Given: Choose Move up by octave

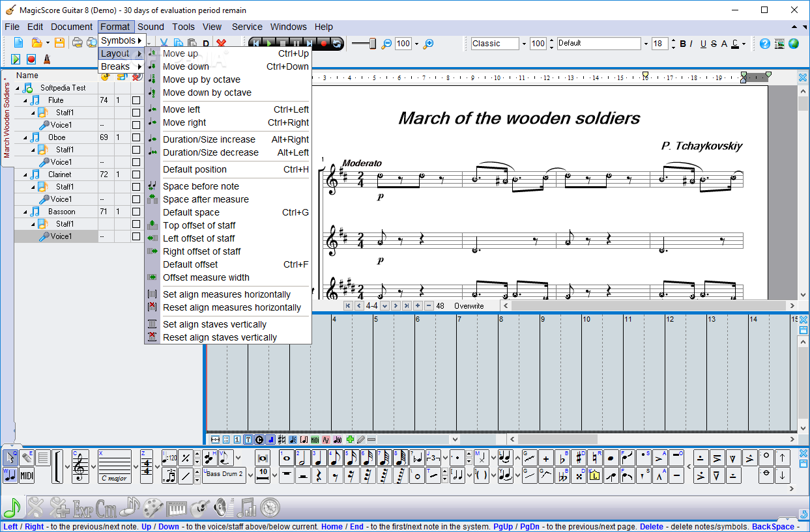Looking at the screenshot, I should click(x=201, y=79).
